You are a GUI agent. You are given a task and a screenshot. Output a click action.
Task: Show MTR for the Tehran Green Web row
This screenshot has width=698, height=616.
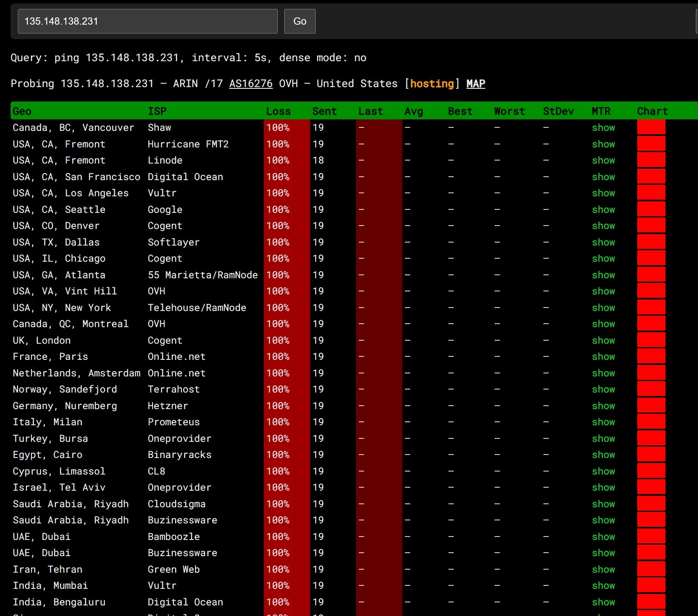(603, 570)
